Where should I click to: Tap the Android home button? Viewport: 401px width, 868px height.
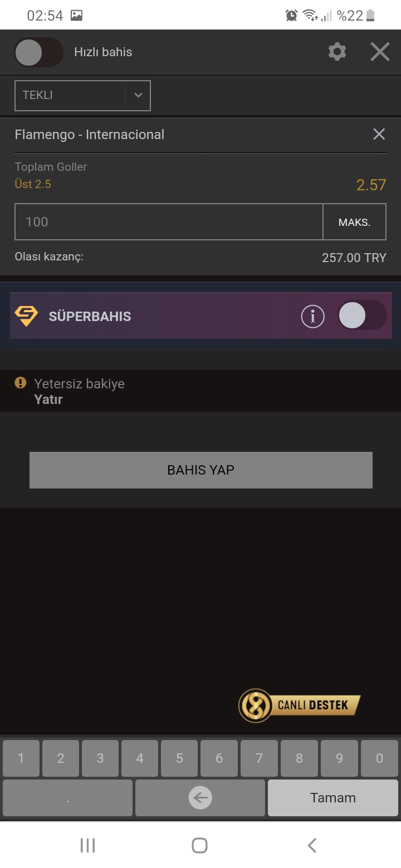pyautogui.click(x=199, y=845)
